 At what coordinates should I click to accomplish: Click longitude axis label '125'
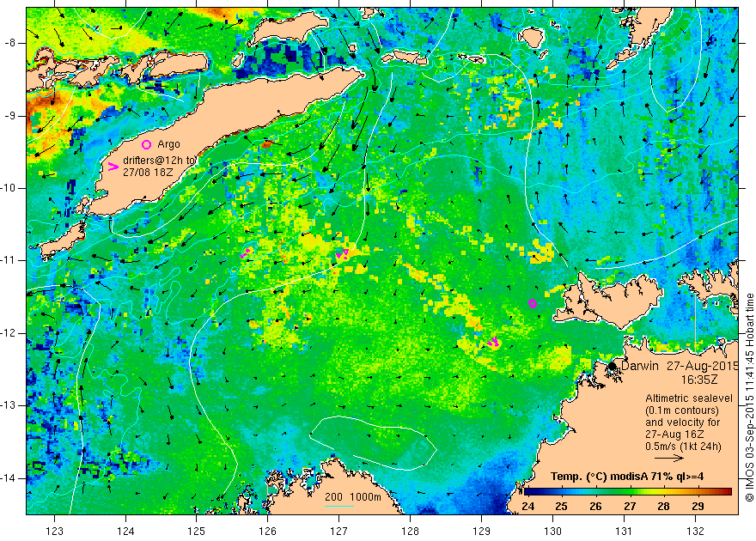coord(196,531)
